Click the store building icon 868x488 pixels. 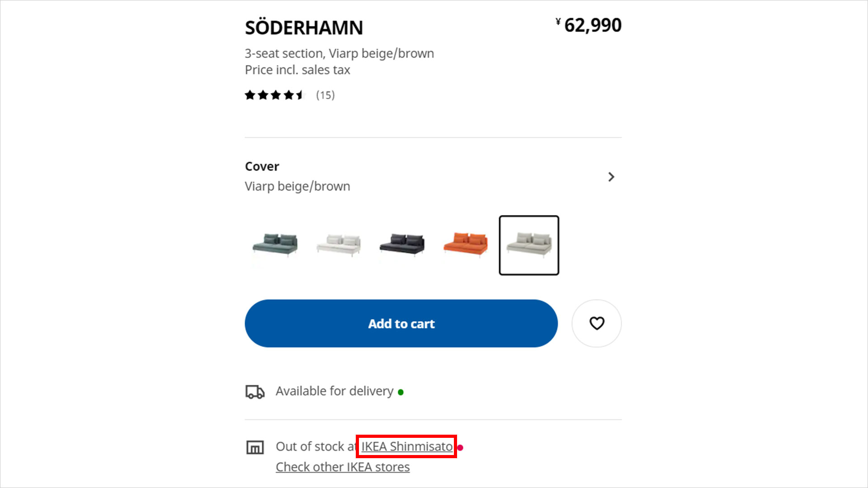[255, 447]
